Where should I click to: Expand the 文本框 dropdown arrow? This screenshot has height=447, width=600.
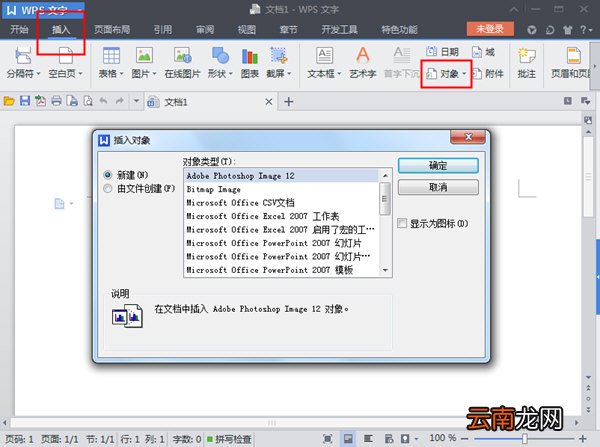click(x=339, y=73)
